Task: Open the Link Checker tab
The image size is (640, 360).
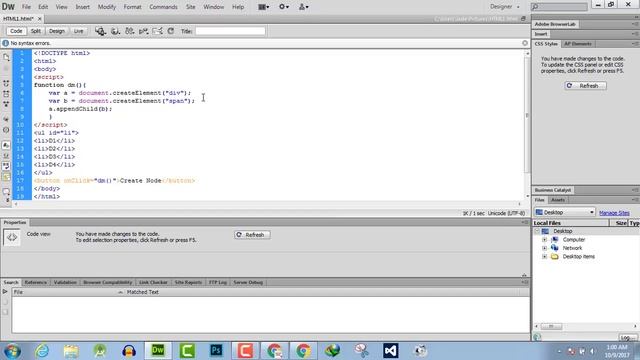Action: click(x=153, y=282)
